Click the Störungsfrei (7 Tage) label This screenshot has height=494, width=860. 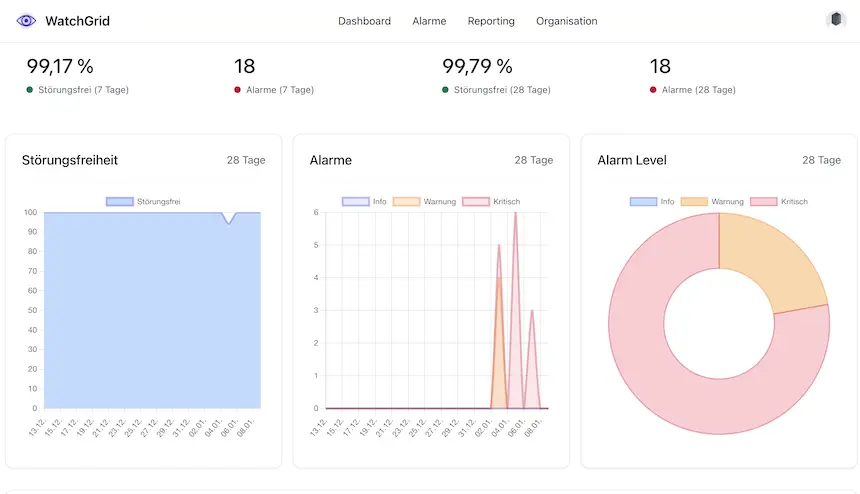click(x=83, y=90)
